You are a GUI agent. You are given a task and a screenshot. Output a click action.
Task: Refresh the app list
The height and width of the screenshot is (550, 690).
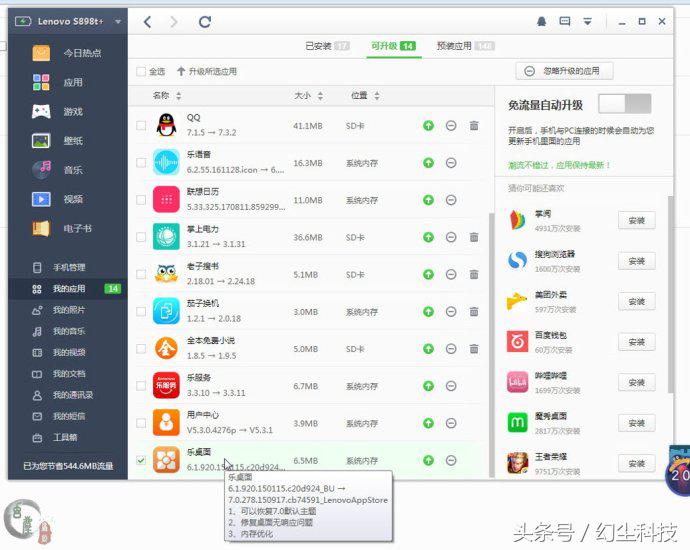205,22
